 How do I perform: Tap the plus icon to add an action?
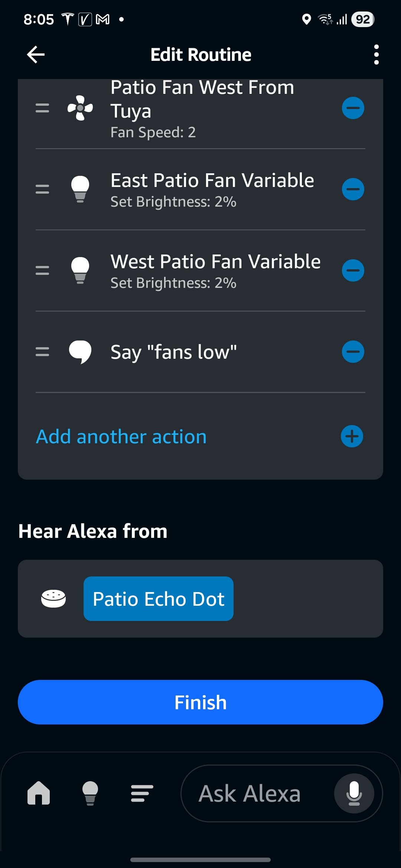(352, 436)
